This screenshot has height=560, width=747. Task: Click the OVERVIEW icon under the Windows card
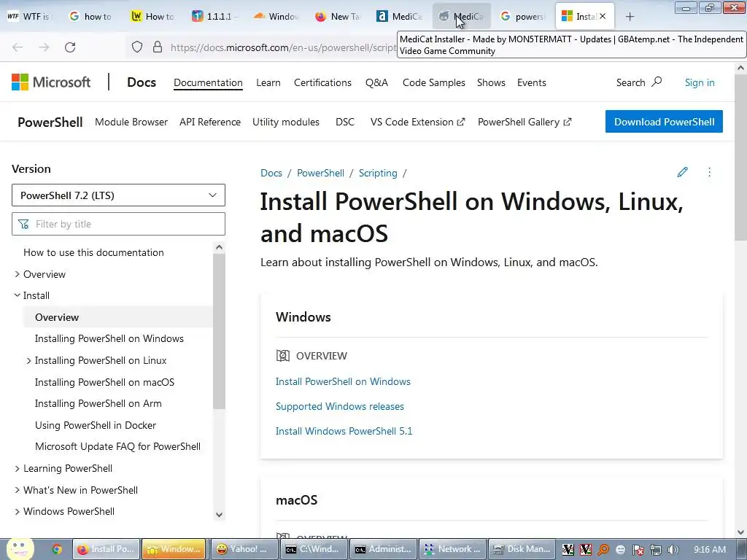(283, 356)
